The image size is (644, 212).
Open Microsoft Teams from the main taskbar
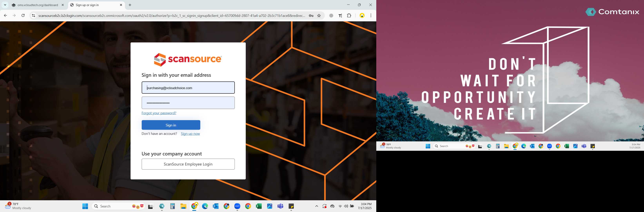pyautogui.click(x=280, y=206)
